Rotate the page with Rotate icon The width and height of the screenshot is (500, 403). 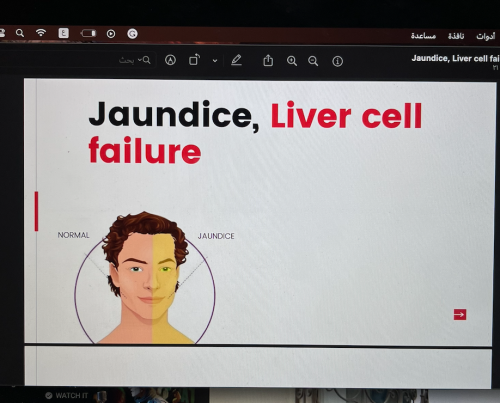pyautogui.click(x=195, y=60)
